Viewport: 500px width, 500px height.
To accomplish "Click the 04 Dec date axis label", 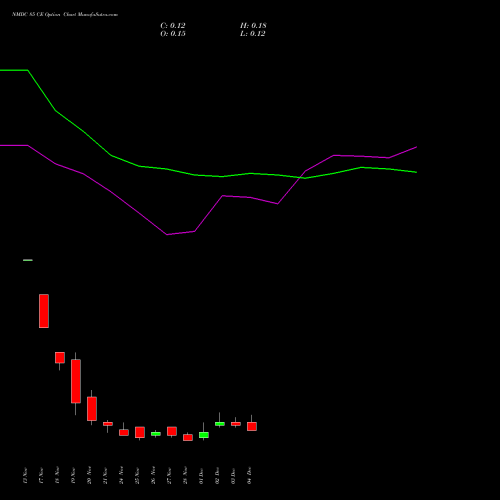I will point(249,476).
